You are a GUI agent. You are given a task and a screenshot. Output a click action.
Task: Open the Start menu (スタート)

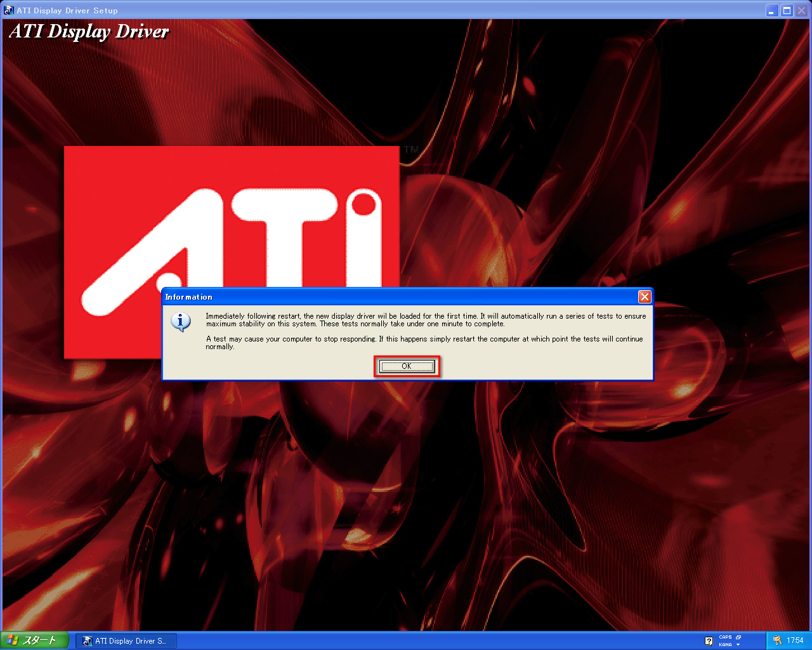[34, 640]
